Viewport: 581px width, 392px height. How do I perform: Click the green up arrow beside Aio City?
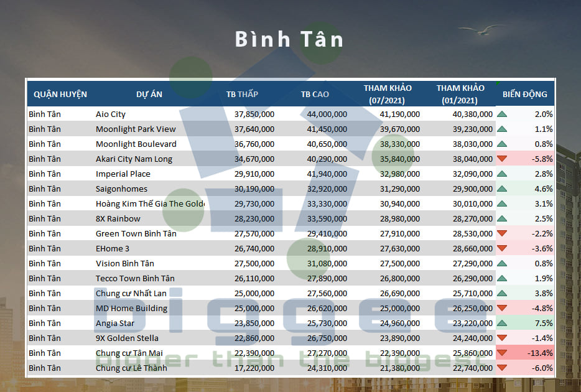(x=501, y=114)
